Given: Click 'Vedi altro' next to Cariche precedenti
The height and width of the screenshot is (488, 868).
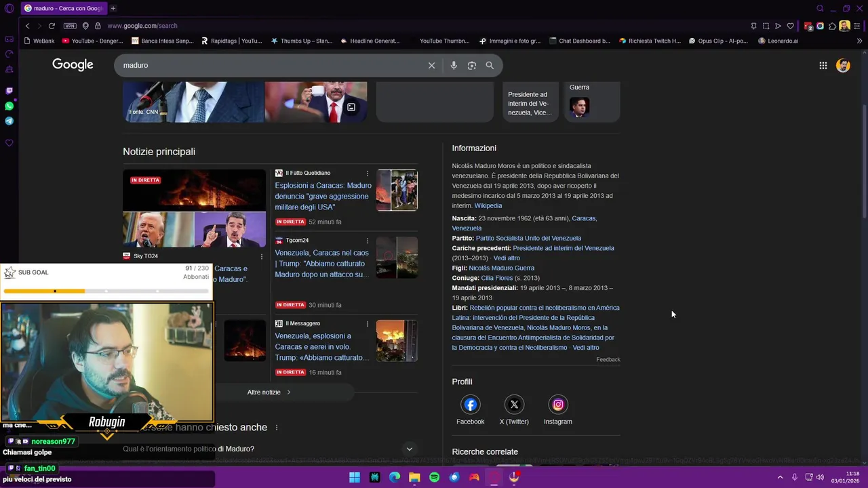Looking at the screenshot, I should tap(507, 258).
